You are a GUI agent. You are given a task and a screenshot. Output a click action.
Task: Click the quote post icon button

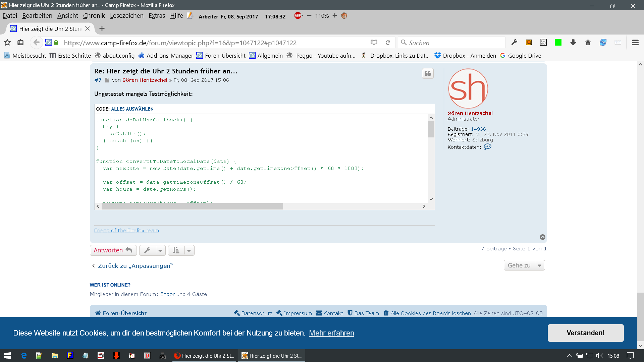(428, 73)
